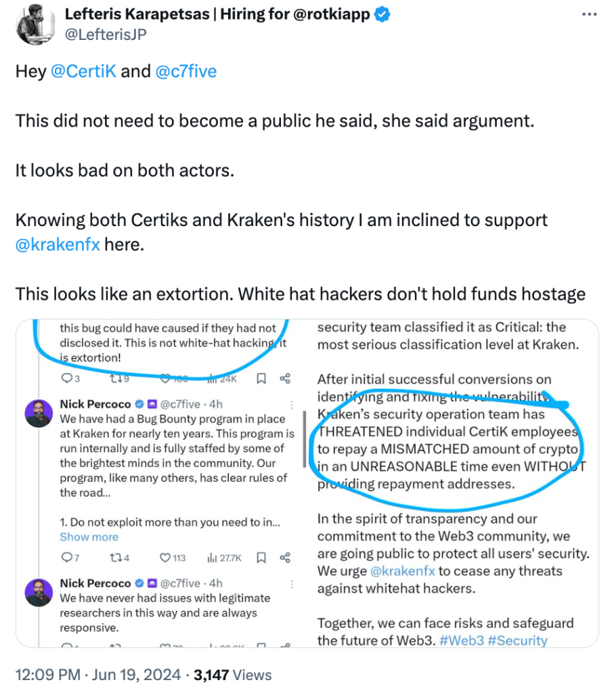Click the 12:09 PM Jun 19, 2024 timestamp
Image resolution: width=616 pixels, height=693 pixels.
click(98, 675)
